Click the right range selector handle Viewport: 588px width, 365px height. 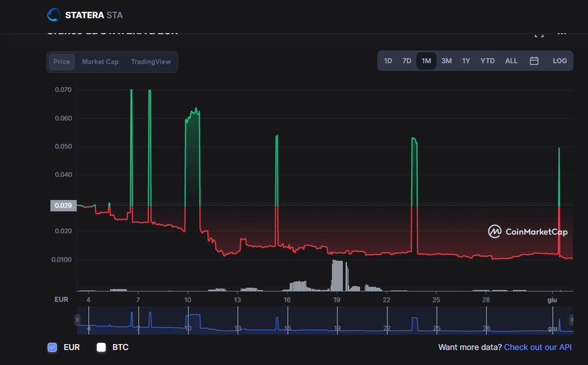coord(572,320)
